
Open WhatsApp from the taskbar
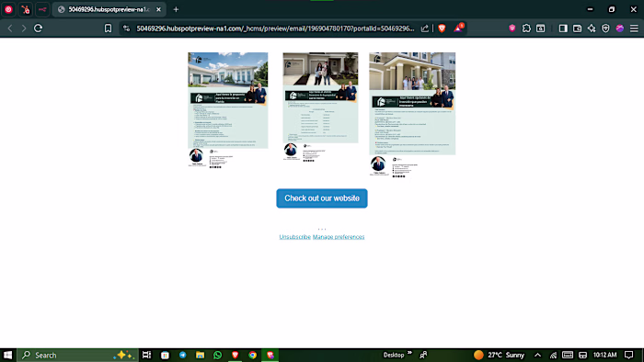point(218,355)
